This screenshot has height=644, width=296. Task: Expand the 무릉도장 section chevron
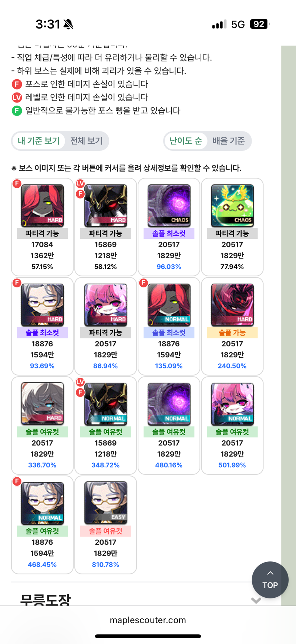click(x=256, y=600)
